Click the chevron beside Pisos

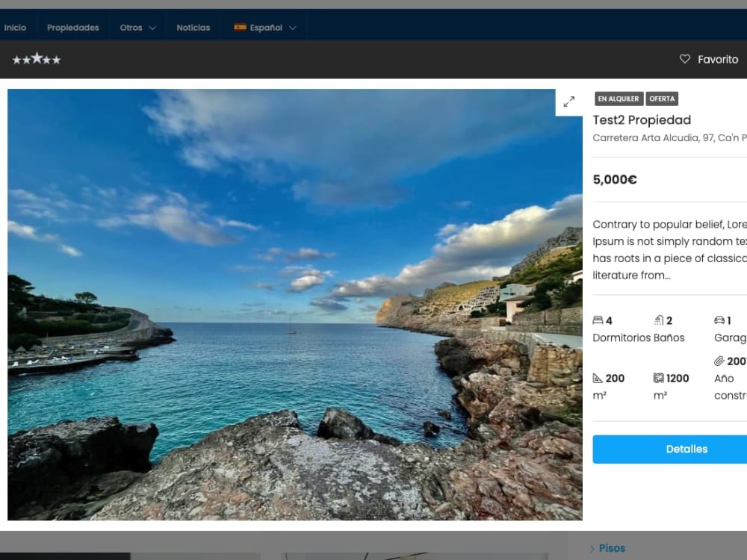[592, 549]
